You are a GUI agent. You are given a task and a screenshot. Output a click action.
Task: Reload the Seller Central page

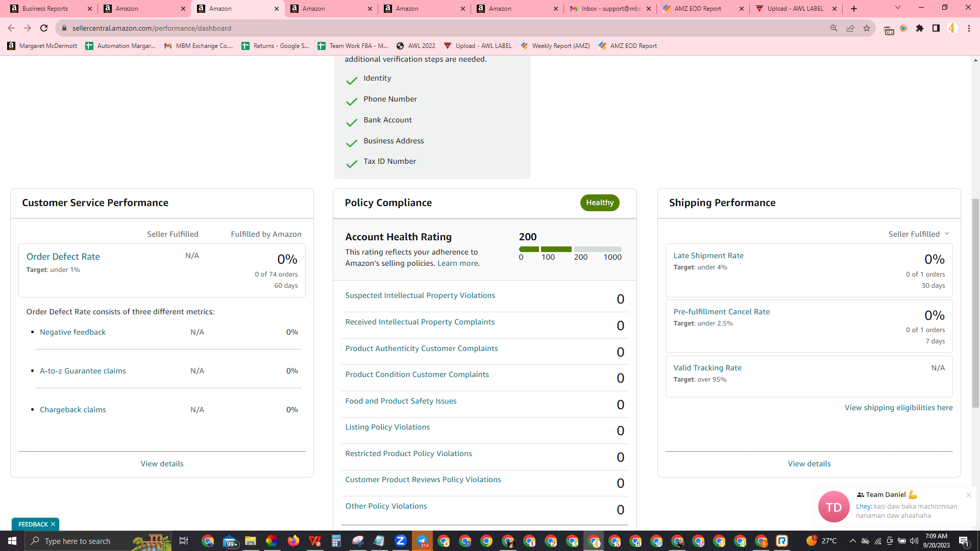(44, 28)
